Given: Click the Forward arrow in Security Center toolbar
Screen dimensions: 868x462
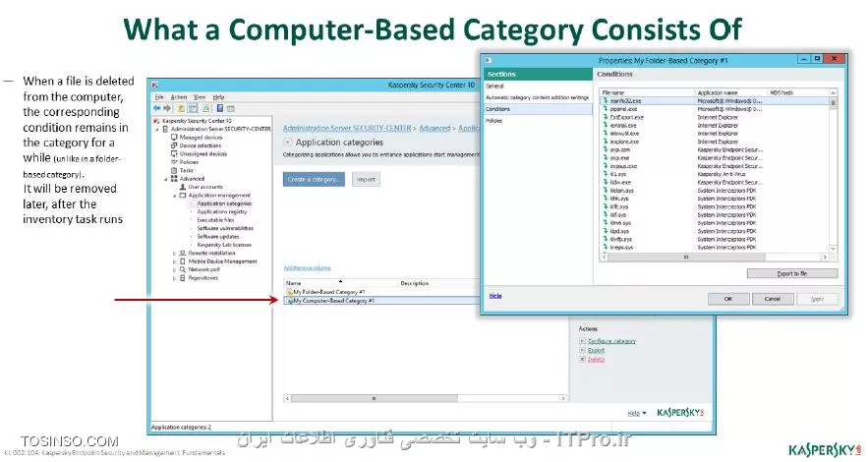Looking at the screenshot, I should (x=167, y=108).
